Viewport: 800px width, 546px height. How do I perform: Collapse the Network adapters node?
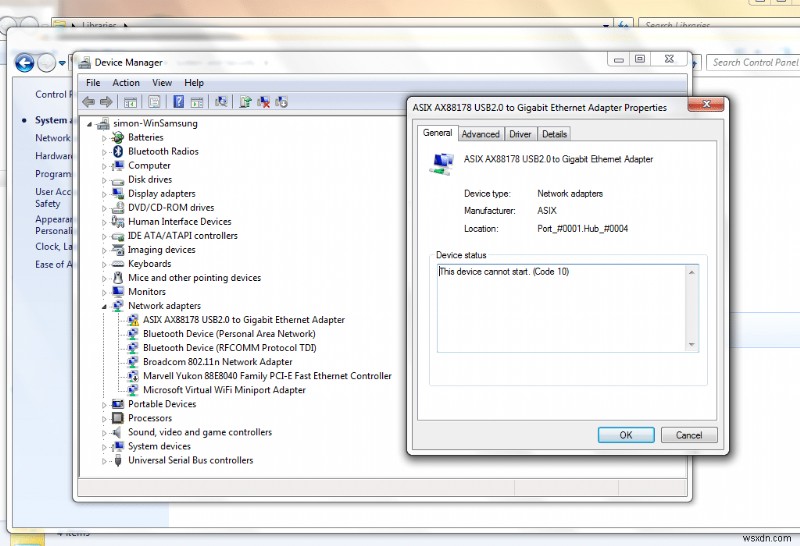click(104, 306)
